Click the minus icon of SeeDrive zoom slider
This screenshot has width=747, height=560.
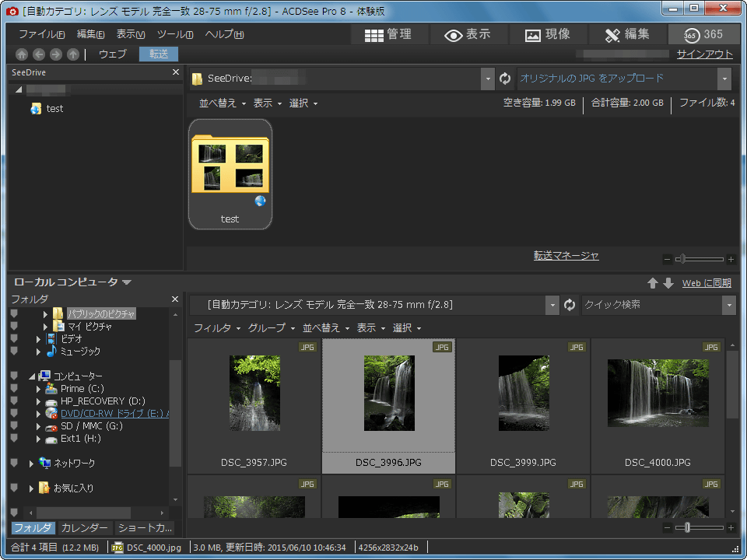(667, 260)
